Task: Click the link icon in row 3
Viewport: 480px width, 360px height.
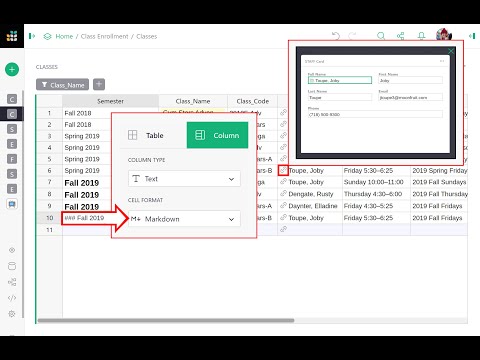Action: pos(283,136)
